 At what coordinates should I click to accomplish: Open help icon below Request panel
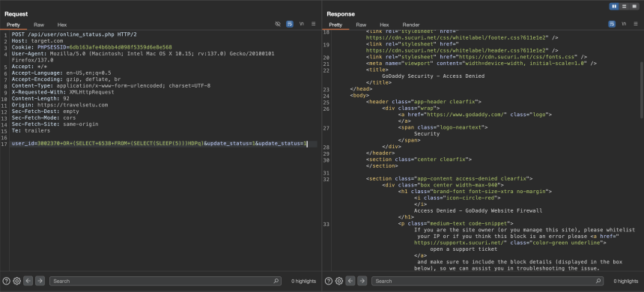click(x=6, y=282)
